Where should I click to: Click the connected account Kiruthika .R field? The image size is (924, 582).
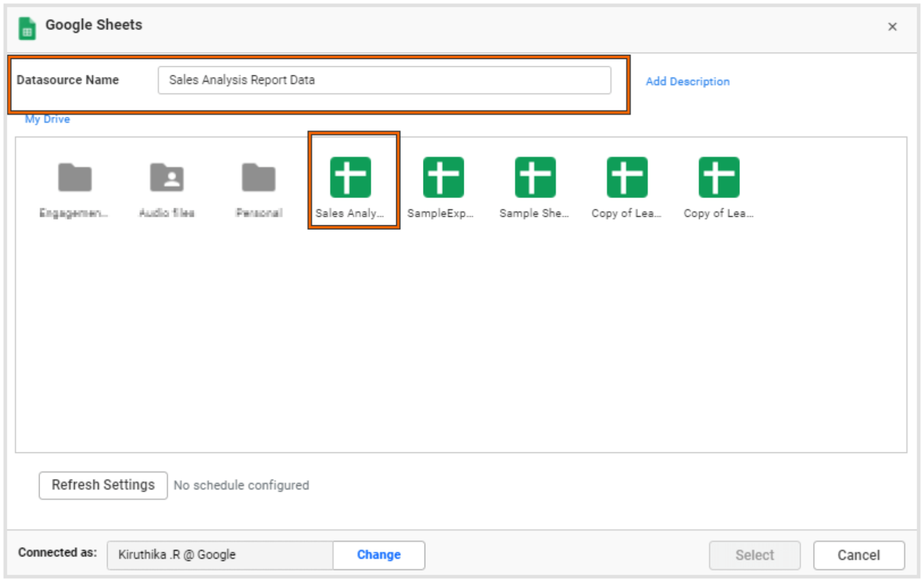click(x=220, y=555)
